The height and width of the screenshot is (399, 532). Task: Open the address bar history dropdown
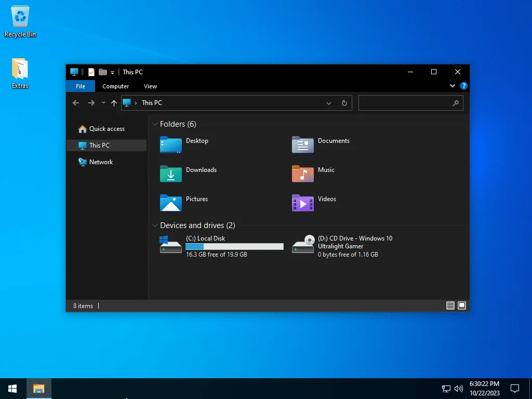point(328,103)
